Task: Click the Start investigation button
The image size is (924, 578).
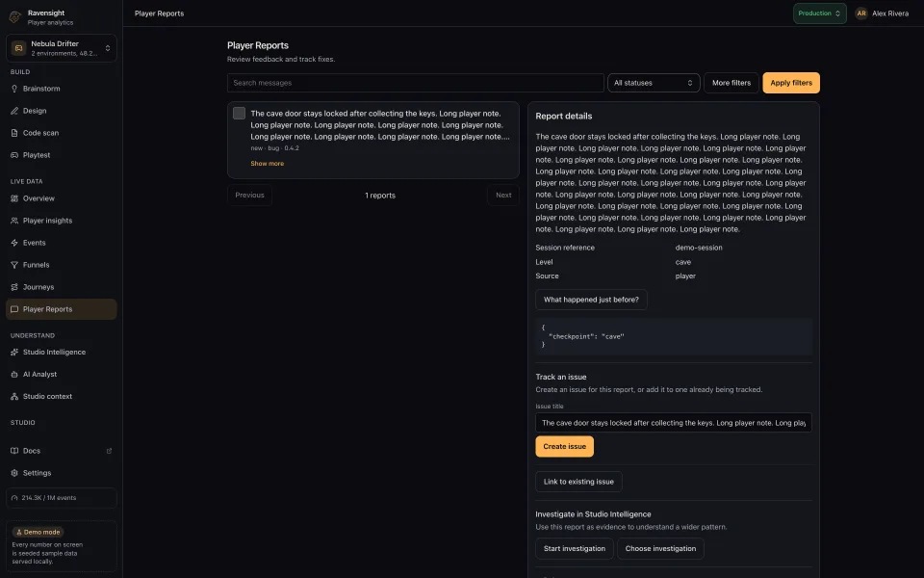Action: (x=574, y=548)
